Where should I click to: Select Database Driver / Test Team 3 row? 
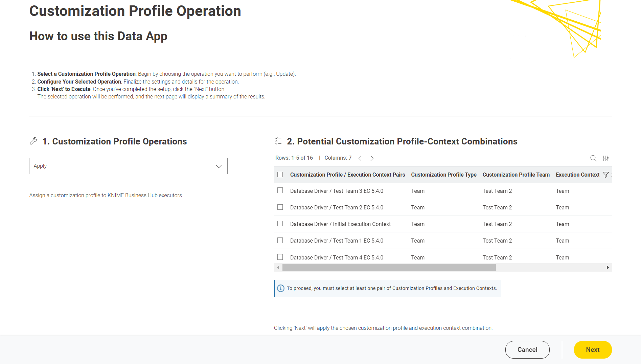[280, 190]
